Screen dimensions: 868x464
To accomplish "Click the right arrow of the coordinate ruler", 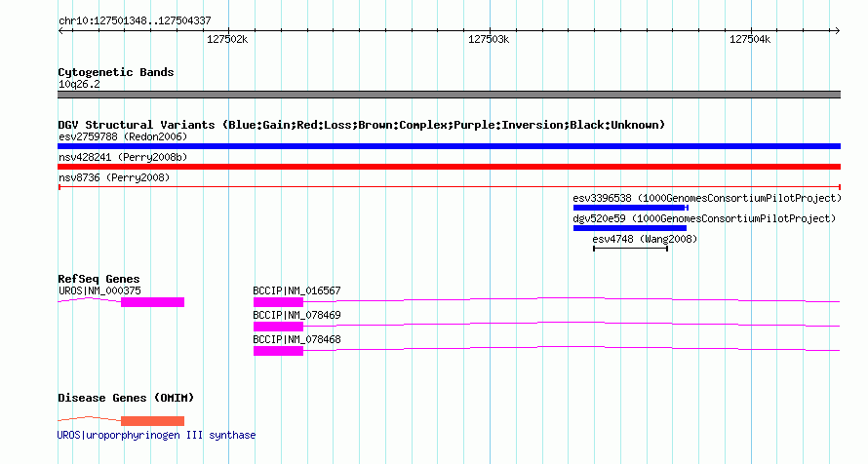I will pos(837,31).
